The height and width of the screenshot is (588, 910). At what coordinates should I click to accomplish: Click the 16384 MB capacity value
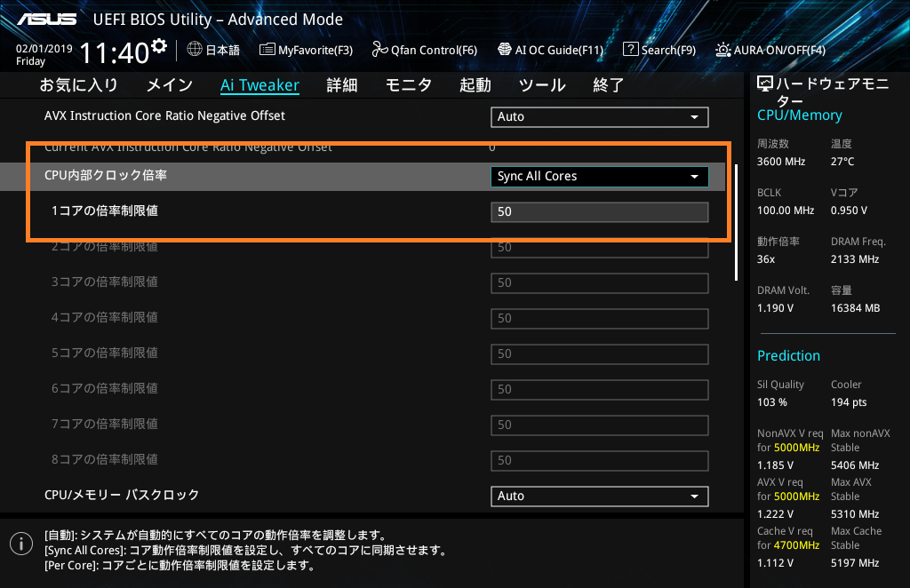pos(855,308)
